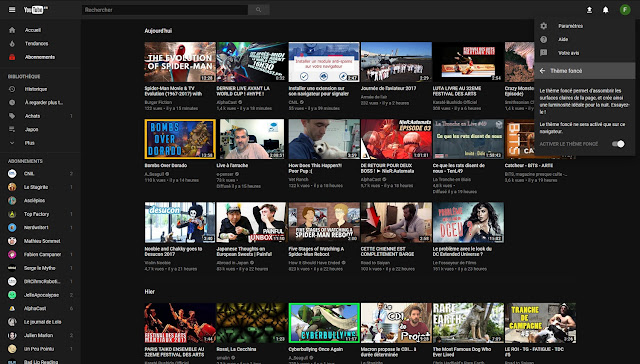Click the Burger Fiction channel name

[x=157, y=102]
